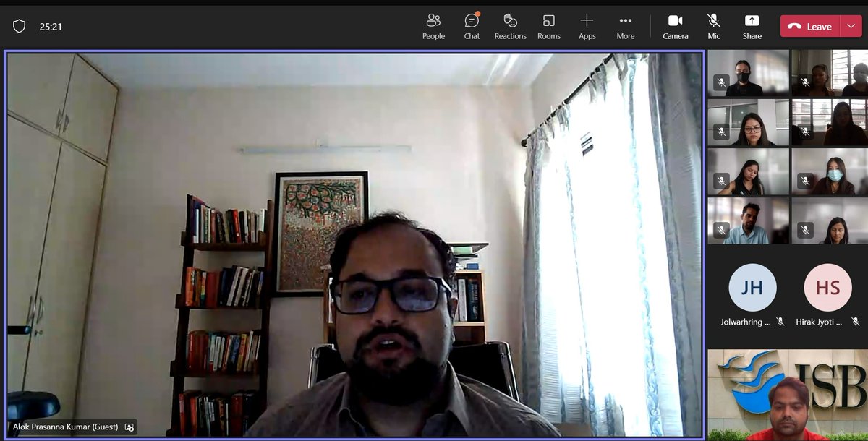Select the ISB self-view video tile
868x441 pixels.
tap(788, 395)
